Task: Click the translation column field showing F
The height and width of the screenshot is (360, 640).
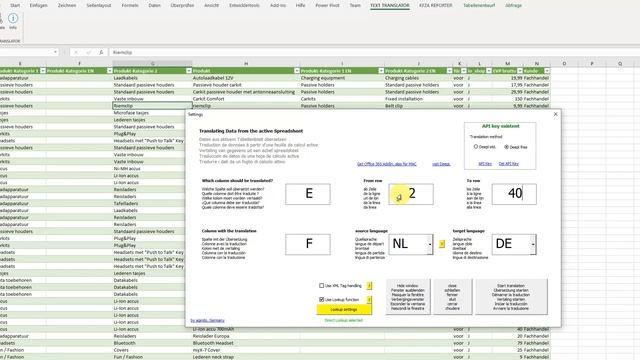Action: point(308,244)
